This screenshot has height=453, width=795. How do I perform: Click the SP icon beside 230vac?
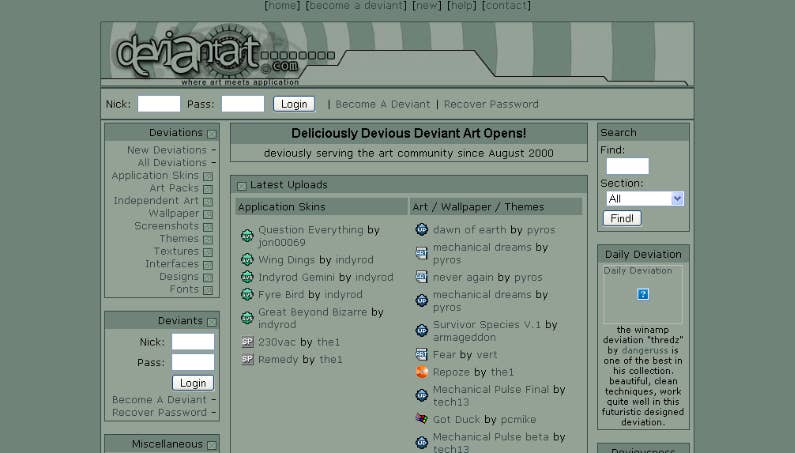click(247, 342)
